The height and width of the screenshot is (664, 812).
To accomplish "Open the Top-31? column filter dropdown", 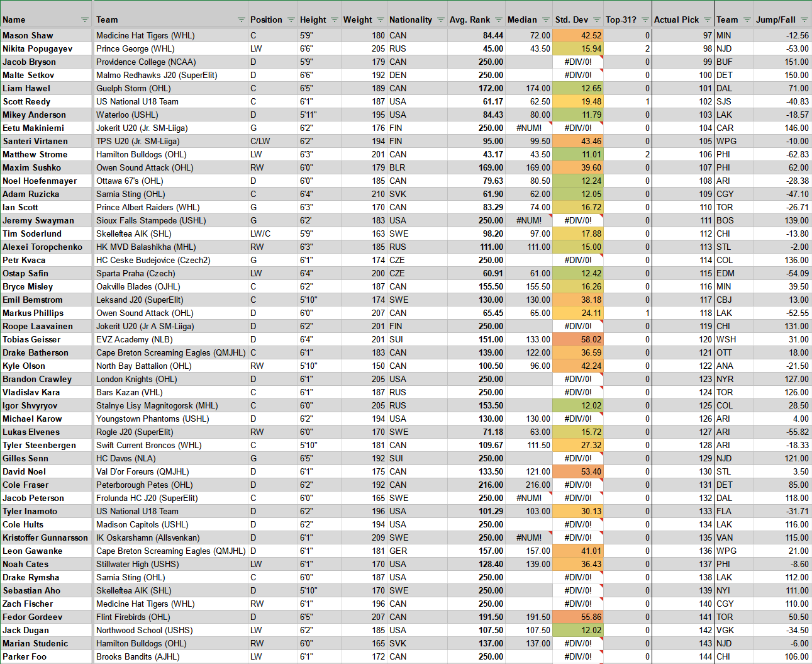I will [x=645, y=20].
